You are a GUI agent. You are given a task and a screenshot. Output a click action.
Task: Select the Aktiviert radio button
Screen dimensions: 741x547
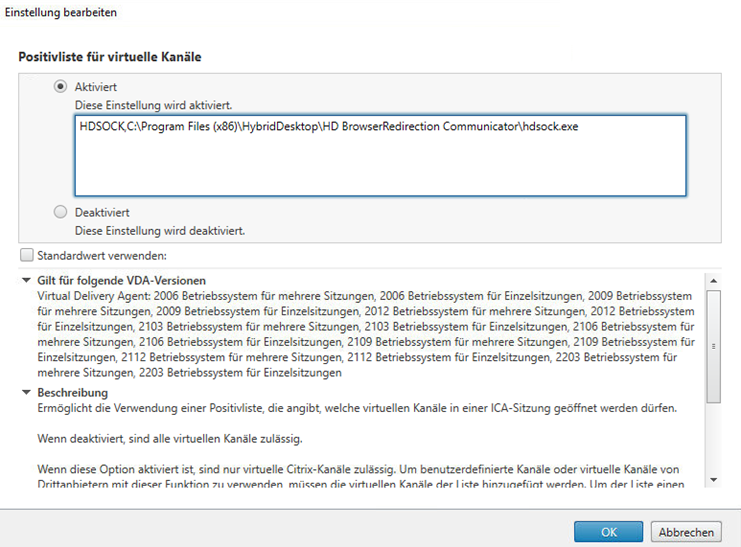point(61,87)
